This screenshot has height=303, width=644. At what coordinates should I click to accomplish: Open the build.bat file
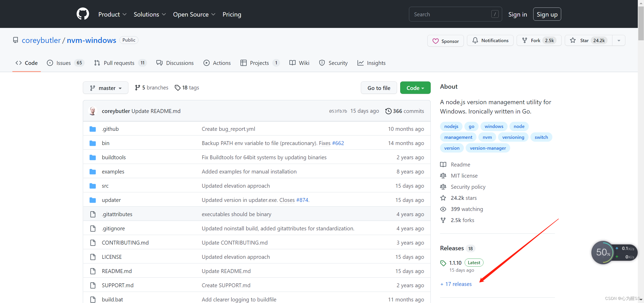point(112,299)
